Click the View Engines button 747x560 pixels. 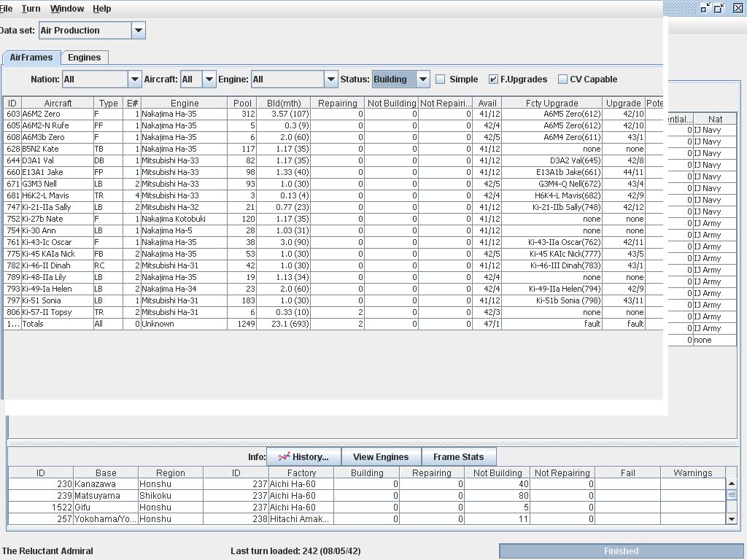[x=381, y=457]
